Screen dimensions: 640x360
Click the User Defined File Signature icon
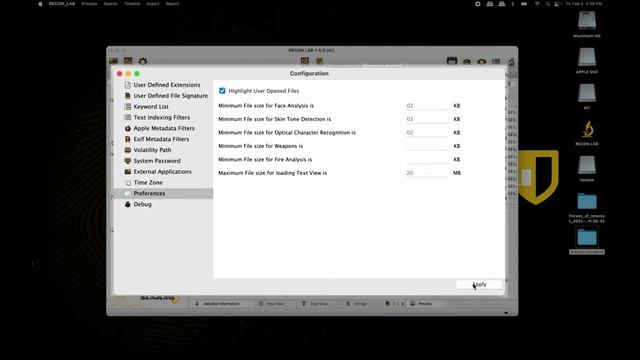128,96
